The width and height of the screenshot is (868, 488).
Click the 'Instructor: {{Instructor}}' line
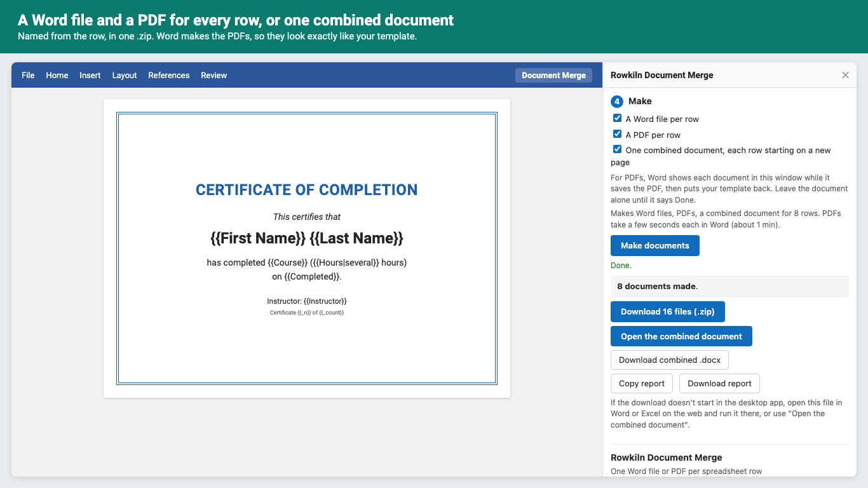pyautogui.click(x=307, y=301)
